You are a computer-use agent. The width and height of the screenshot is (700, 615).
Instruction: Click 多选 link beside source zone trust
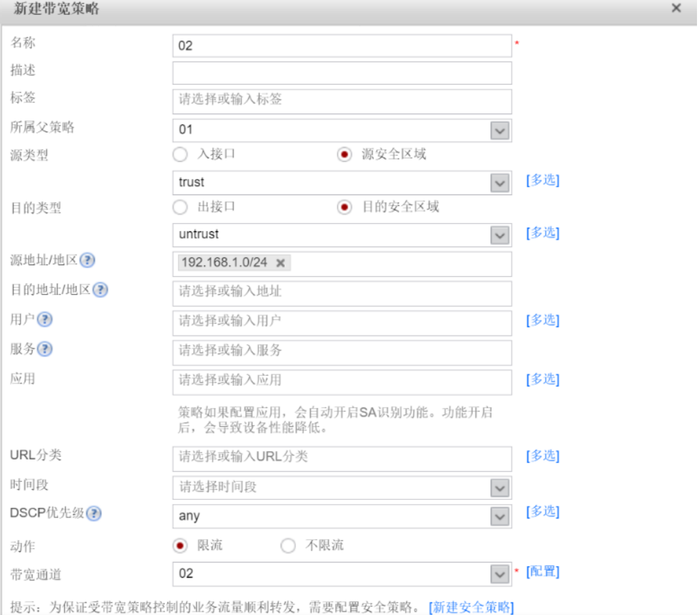click(x=542, y=180)
